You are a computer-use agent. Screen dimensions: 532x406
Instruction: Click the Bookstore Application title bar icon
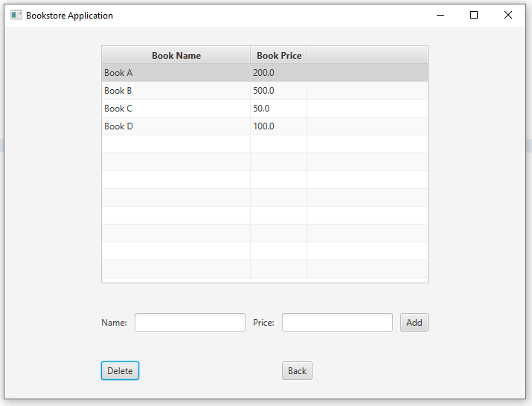coord(16,16)
